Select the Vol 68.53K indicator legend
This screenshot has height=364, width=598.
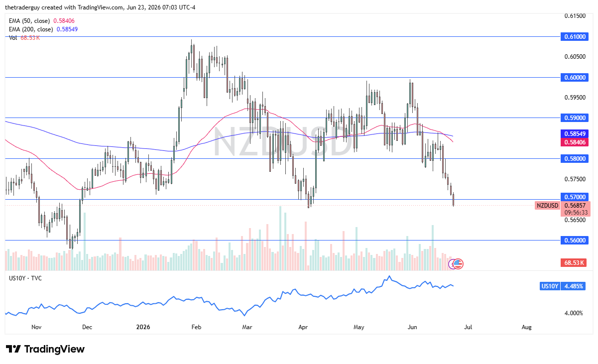(24, 38)
